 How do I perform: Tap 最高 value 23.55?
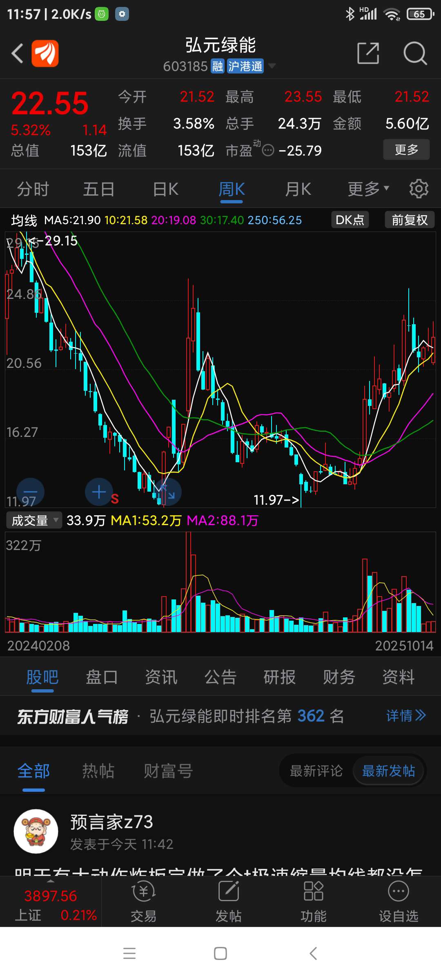(303, 97)
